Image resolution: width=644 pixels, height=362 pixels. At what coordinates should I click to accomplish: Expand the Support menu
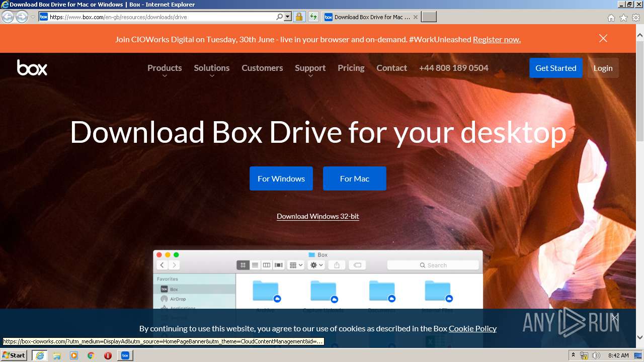310,68
